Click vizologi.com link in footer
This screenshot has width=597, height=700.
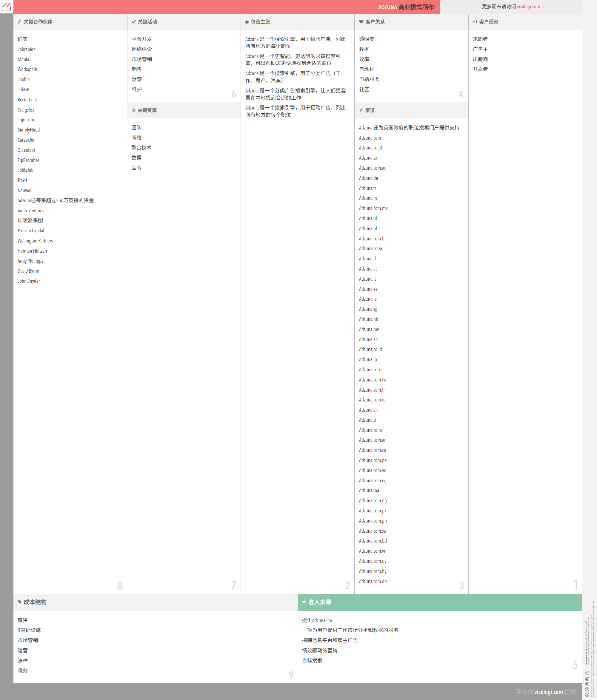tap(548, 692)
